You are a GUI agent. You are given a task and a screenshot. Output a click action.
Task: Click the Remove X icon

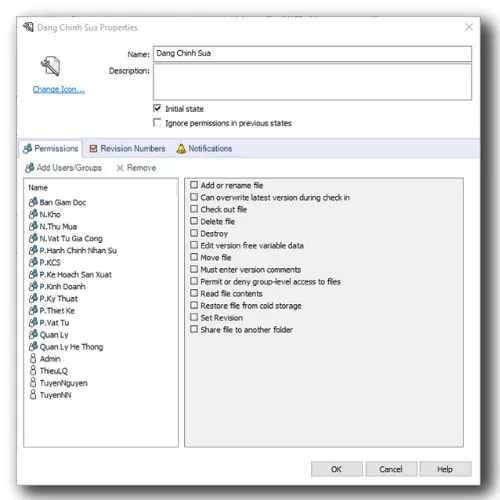coord(120,168)
